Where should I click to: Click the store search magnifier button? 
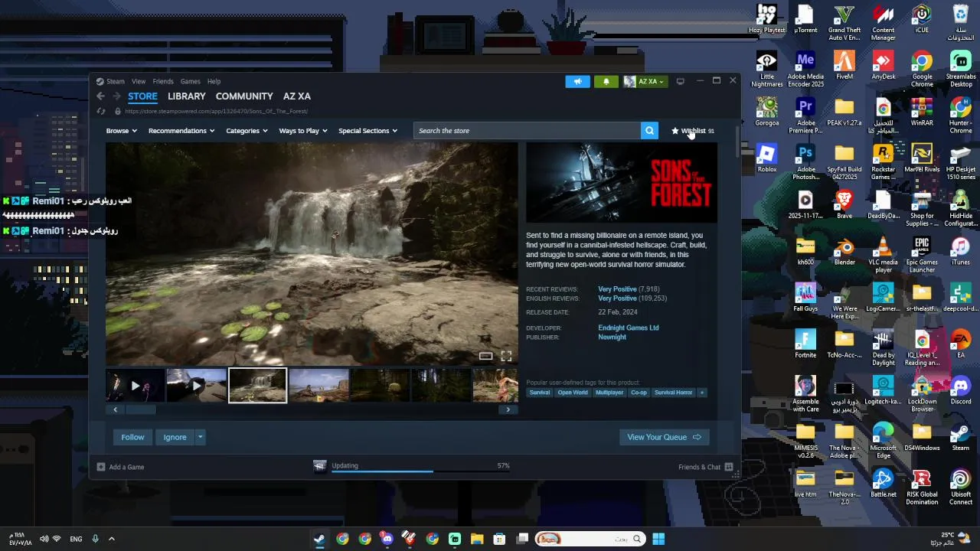649,131
